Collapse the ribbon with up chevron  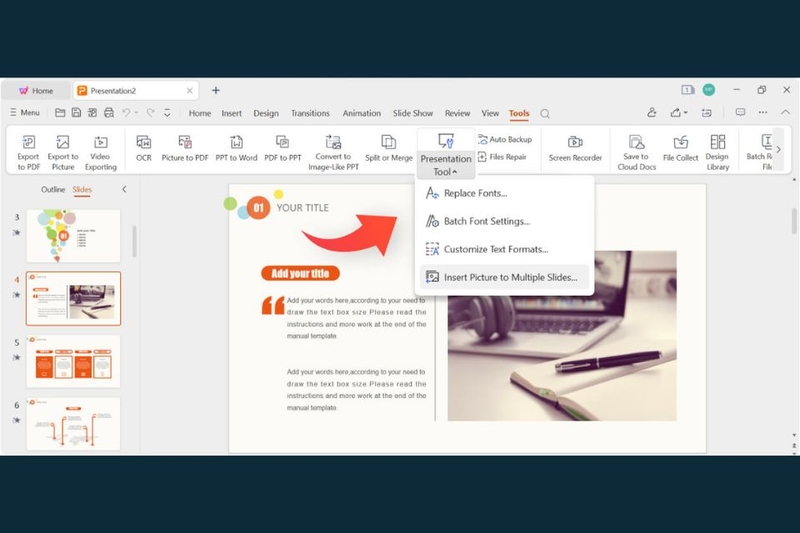785,112
